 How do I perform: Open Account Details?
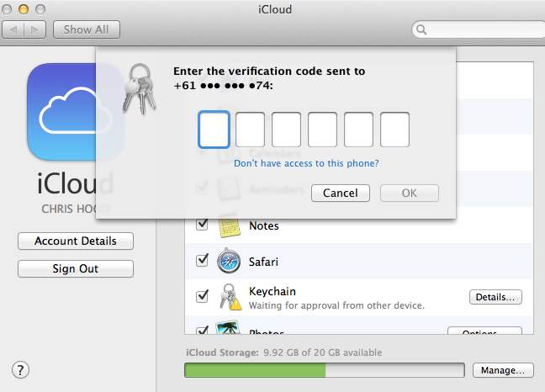point(76,241)
